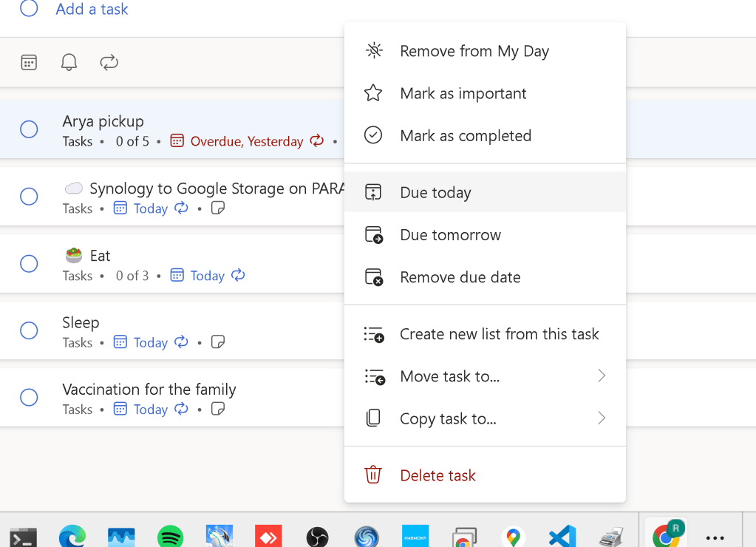This screenshot has height=547, width=756.
Task: Check off the Sleep task circle
Action: coord(29,330)
